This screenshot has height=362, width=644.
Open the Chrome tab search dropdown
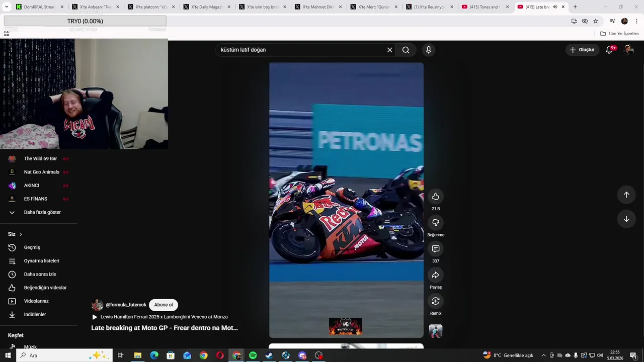(x=7, y=7)
